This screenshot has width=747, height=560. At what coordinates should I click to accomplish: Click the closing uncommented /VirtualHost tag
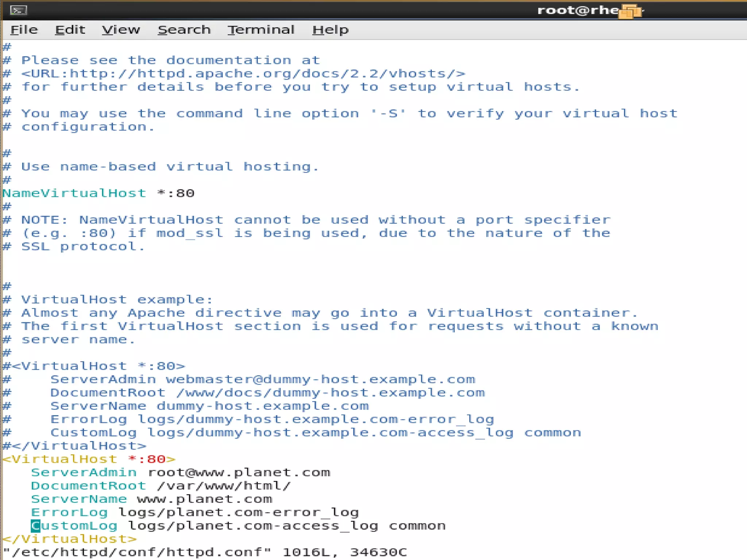pos(69,539)
